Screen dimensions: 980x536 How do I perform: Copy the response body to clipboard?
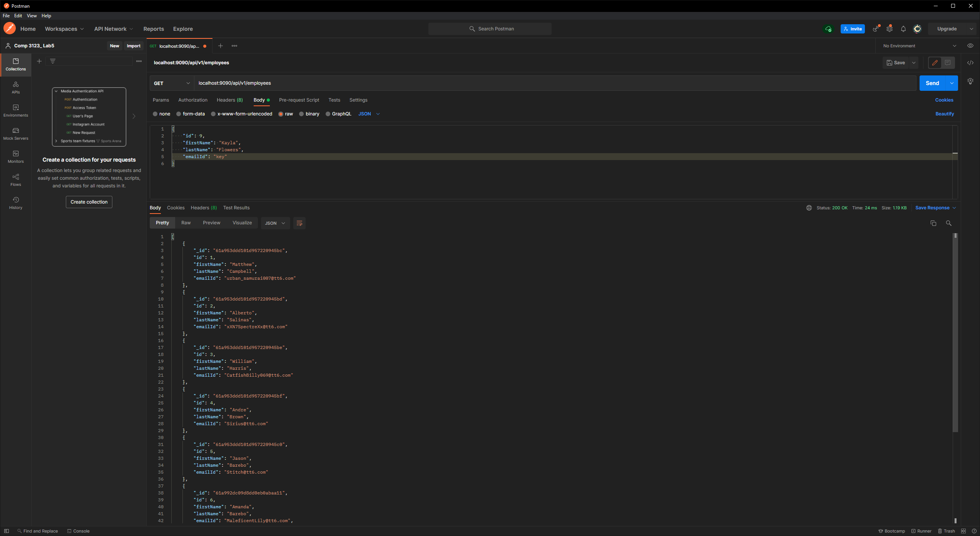click(933, 223)
